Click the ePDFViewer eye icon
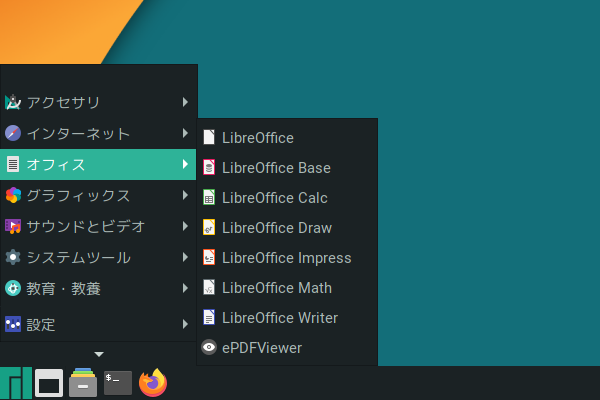Image resolution: width=600 pixels, height=400 pixels. pos(209,347)
